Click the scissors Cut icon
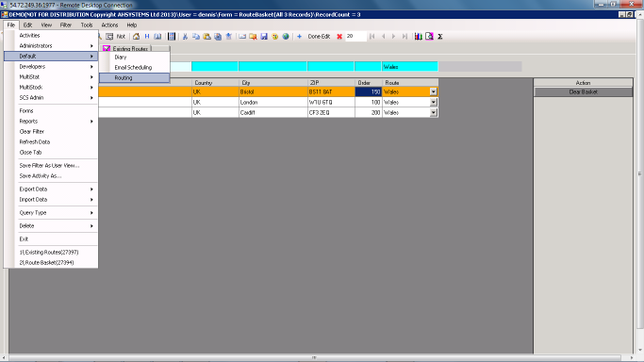This screenshot has height=362, width=644. tap(185, 37)
